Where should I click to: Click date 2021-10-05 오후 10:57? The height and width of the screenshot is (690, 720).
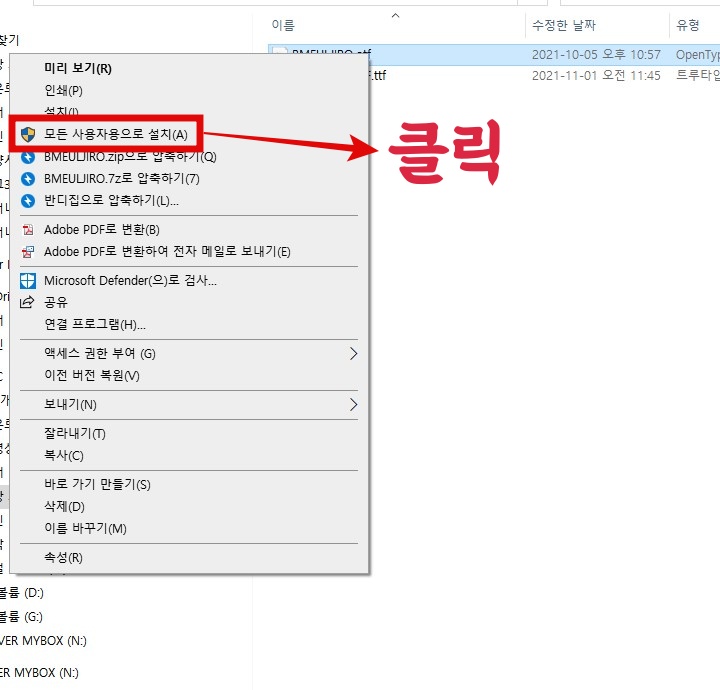[x=596, y=55]
